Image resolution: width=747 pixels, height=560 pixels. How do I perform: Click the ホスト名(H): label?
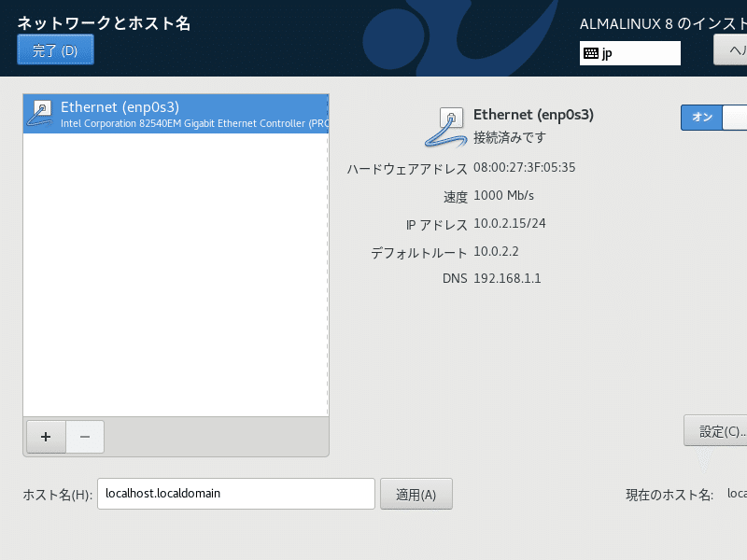(58, 495)
